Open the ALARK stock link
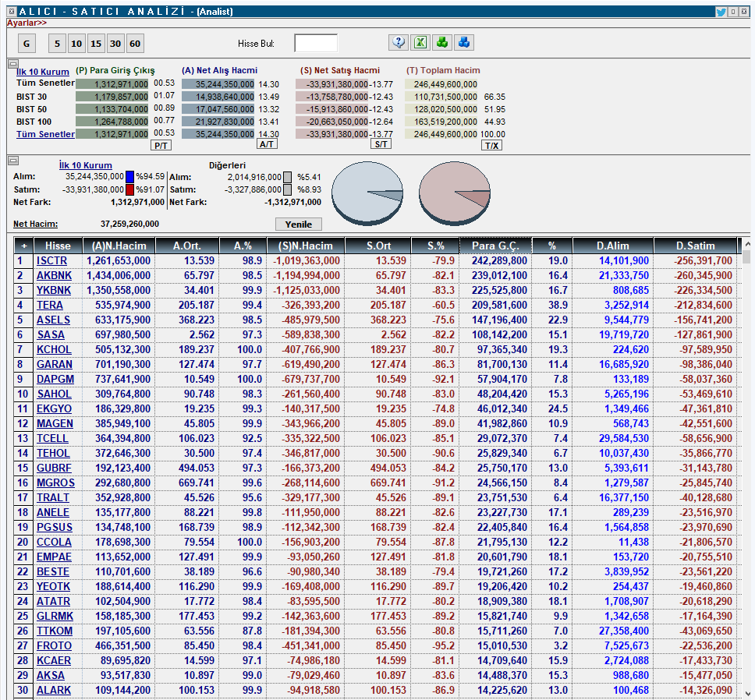The width and height of the screenshot is (755, 700). (54, 691)
